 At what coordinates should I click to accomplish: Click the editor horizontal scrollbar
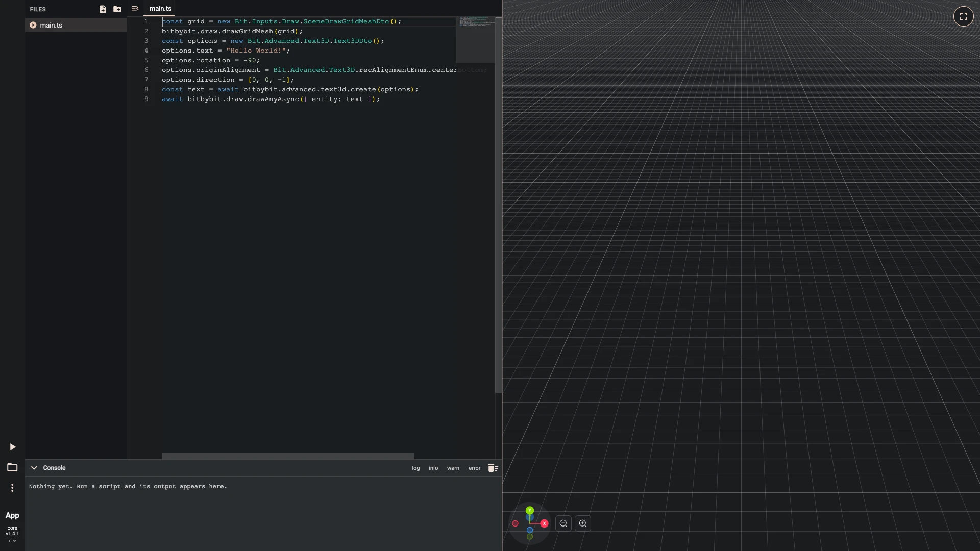click(288, 456)
